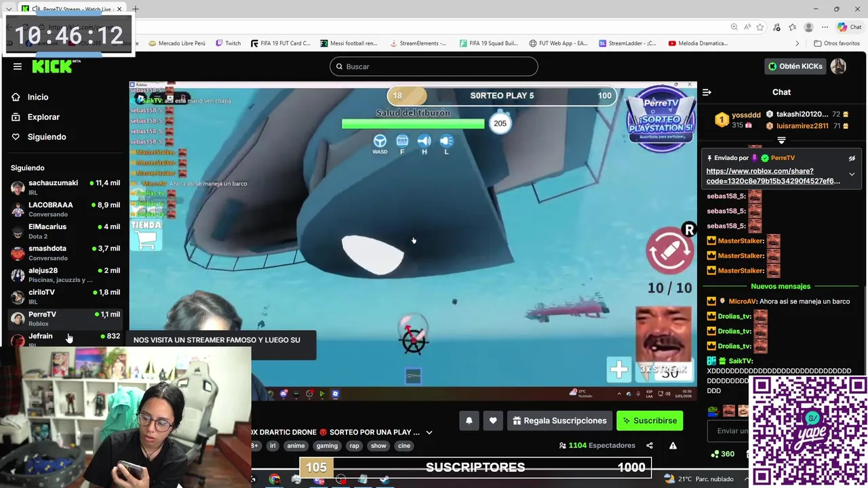This screenshot has height=488, width=868.
Task: Click the chat message input field
Action: [x=730, y=430]
